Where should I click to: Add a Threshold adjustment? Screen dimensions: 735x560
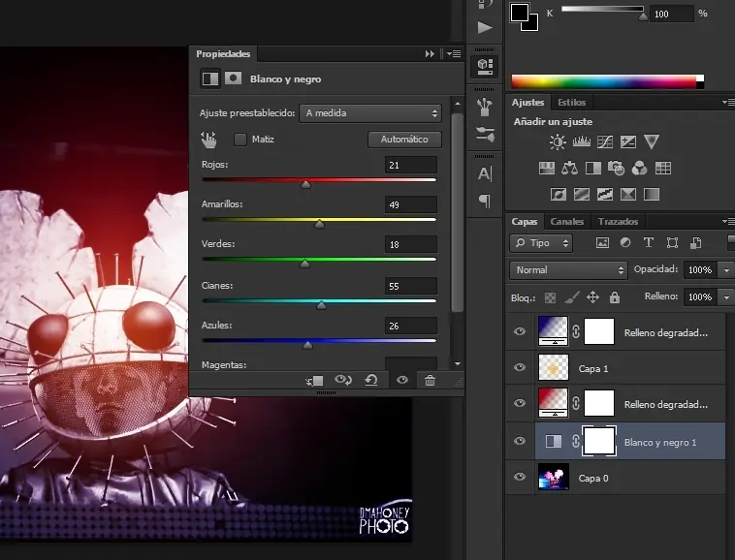(605, 195)
